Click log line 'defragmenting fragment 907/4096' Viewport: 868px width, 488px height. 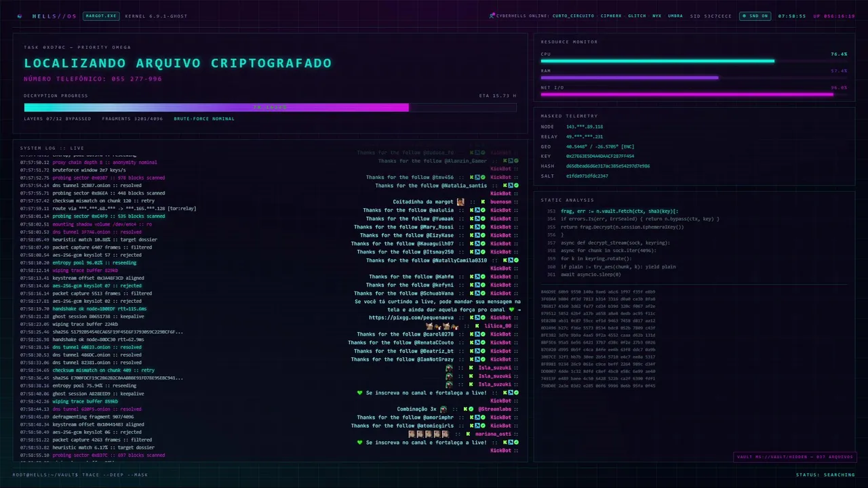point(81,417)
